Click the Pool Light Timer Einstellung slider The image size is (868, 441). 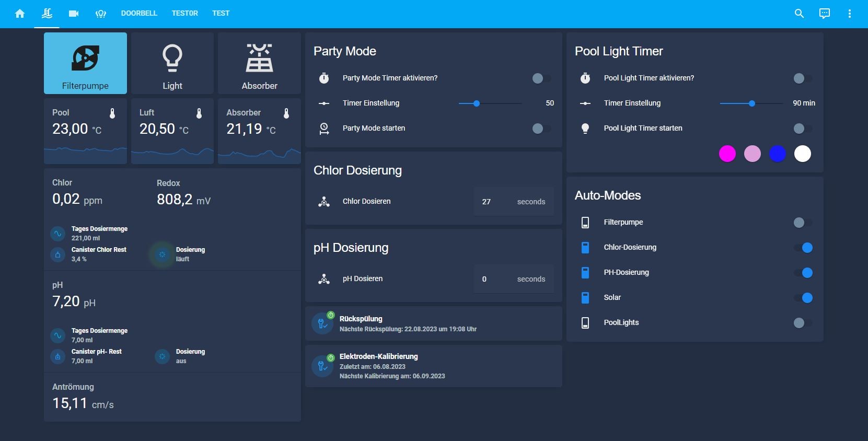coord(751,103)
